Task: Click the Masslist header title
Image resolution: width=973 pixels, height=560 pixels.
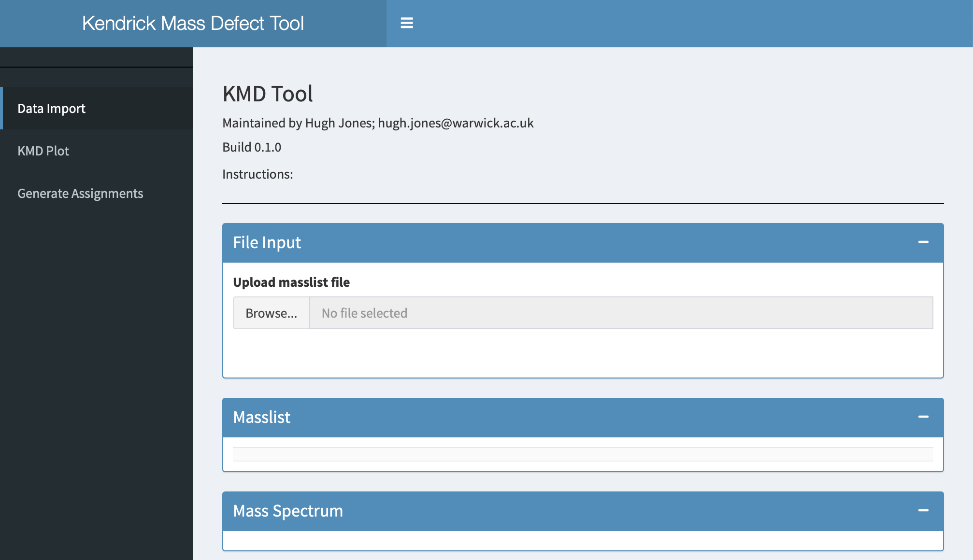Action: tap(261, 417)
